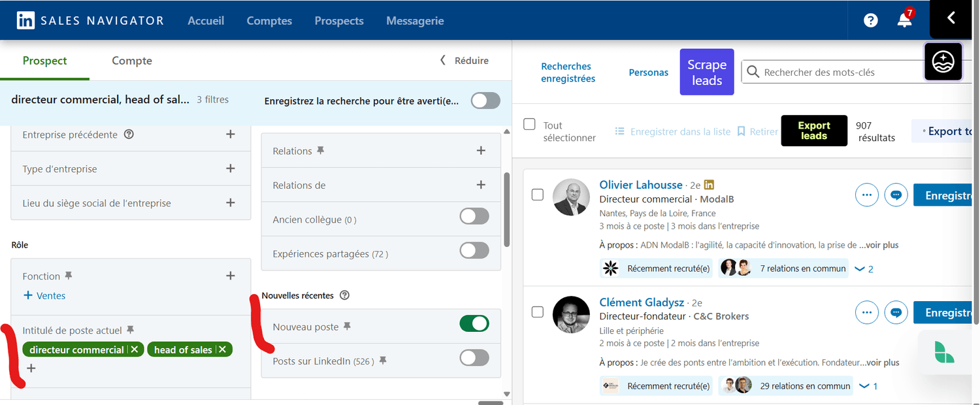Click the black collapse arrow in the top bar

click(x=951, y=18)
